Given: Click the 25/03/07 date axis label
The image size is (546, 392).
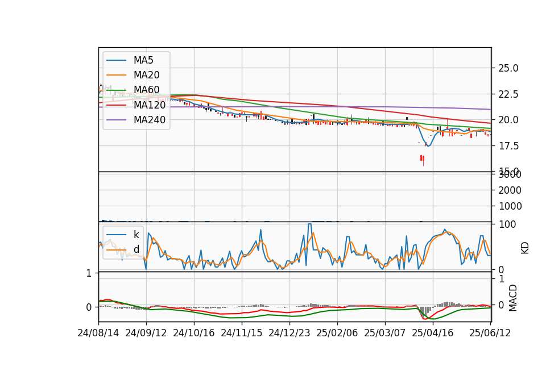Looking at the screenshot, I should [x=385, y=333].
